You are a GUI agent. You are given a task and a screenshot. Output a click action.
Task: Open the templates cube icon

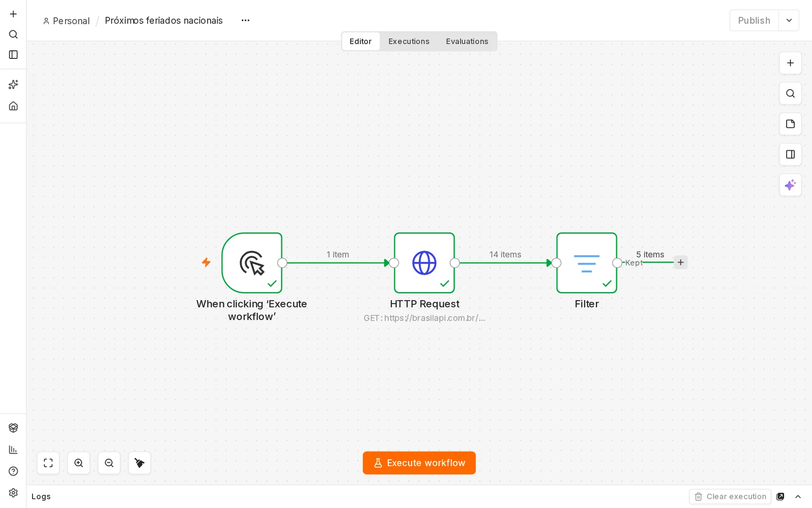point(13,428)
